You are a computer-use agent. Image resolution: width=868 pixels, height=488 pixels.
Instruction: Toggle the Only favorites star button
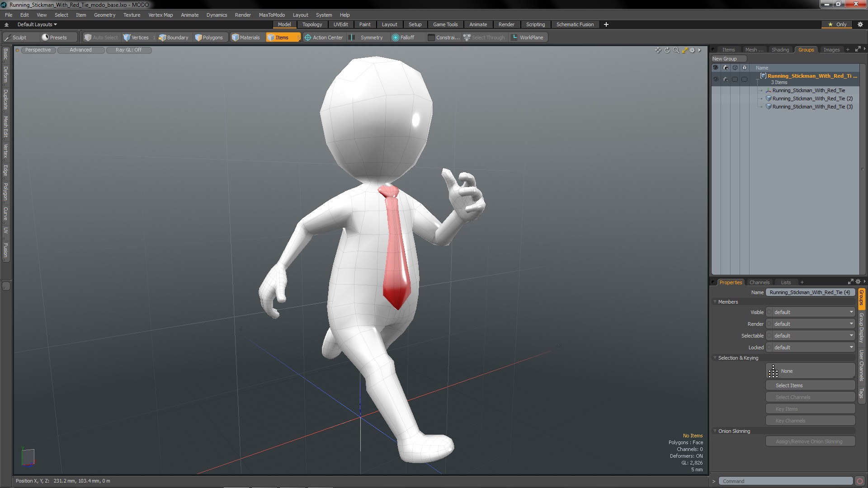[837, 24]
